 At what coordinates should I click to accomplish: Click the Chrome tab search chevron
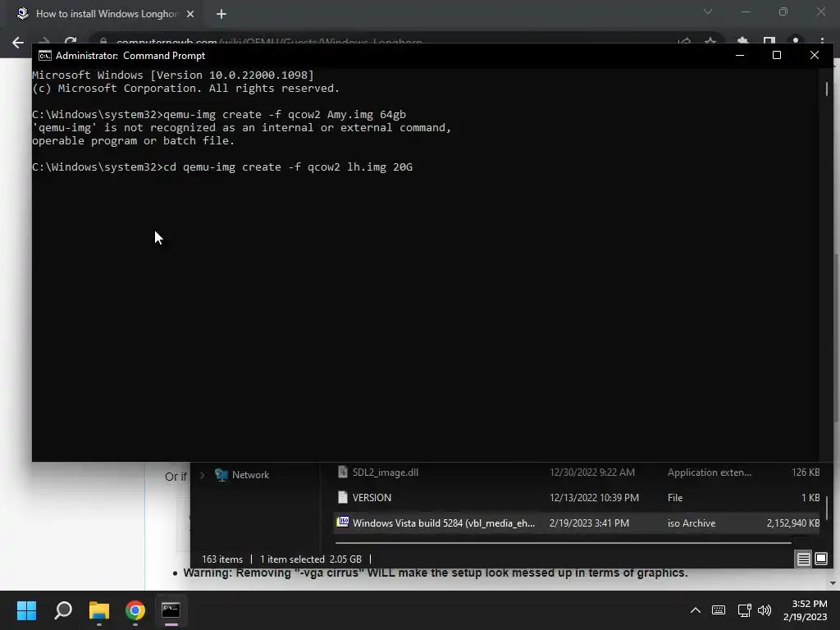(x=708, y=11)
